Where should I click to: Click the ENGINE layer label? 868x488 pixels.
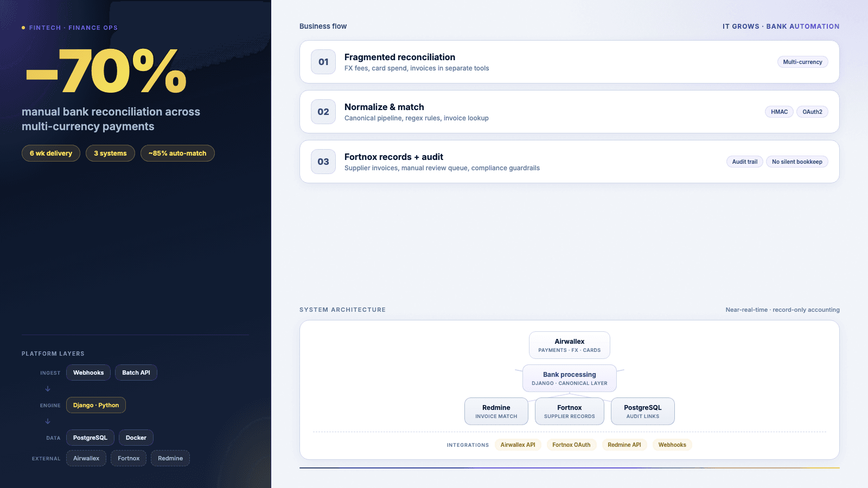pyautogui.click(x=50, y=406)
